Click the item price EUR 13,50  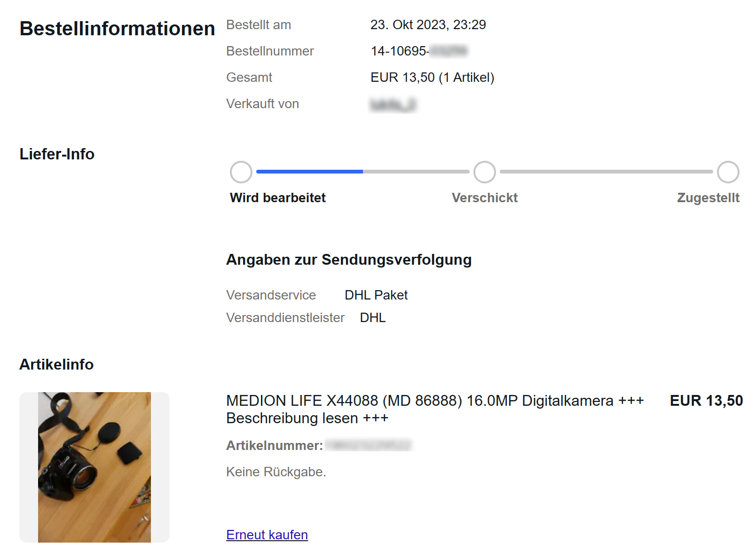[706, 401]
